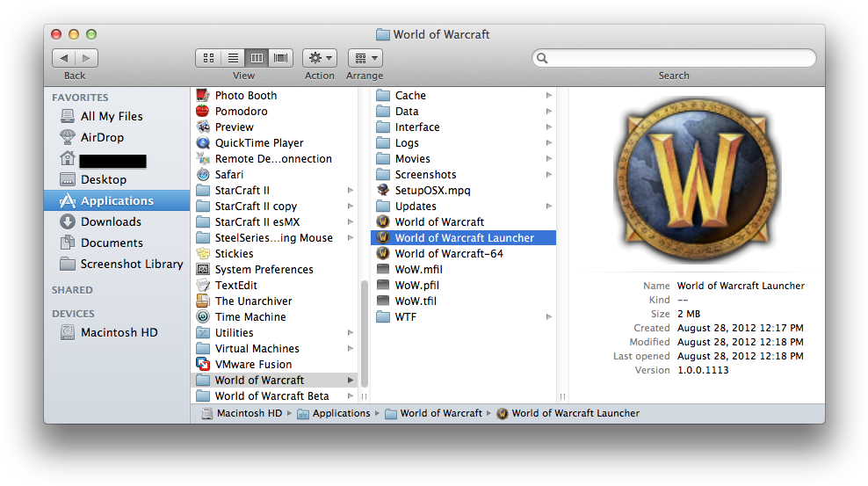The height and width of the screenshot is (486, 868).
Task: Open the Arrange dropdown
Action: pos(365,58)
